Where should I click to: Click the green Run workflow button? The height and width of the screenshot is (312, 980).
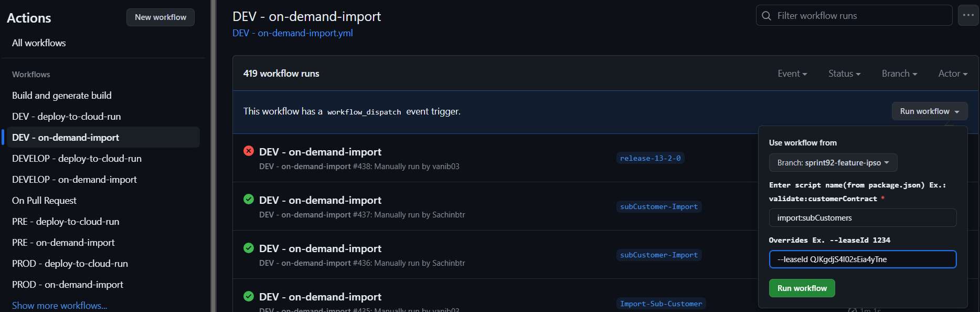(802, 288)
